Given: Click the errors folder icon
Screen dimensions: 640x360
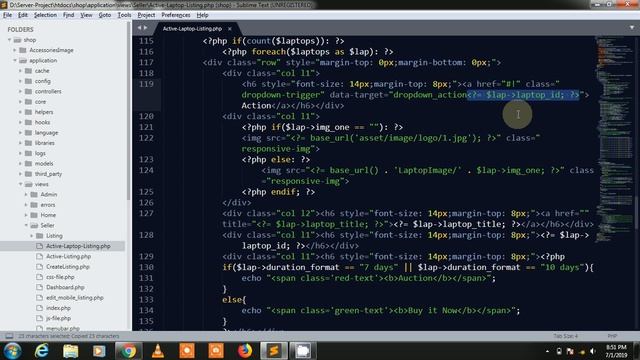Looking at the screenshot, I should tap(34, 205).
